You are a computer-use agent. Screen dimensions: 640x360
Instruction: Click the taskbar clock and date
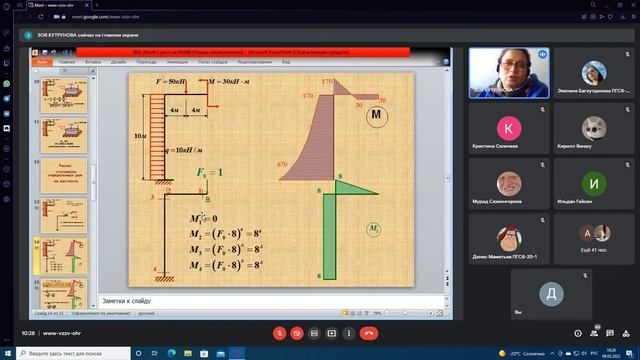[611, 353]
